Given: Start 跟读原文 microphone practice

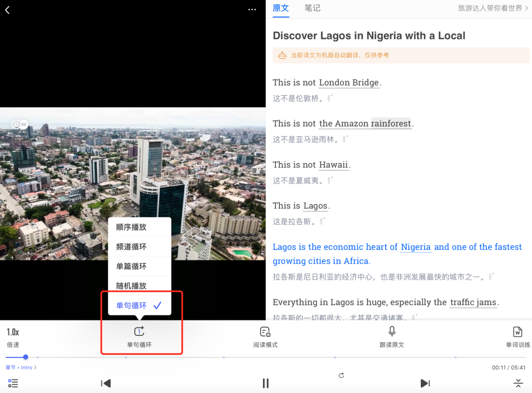Looking at the screenshot, I should tap(392, 337).
